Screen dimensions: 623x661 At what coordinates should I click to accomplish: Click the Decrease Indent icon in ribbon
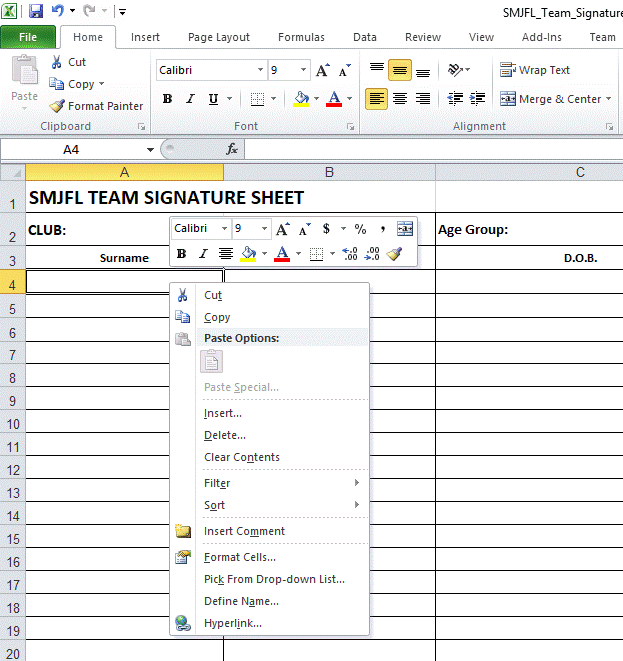click(456, 99)
